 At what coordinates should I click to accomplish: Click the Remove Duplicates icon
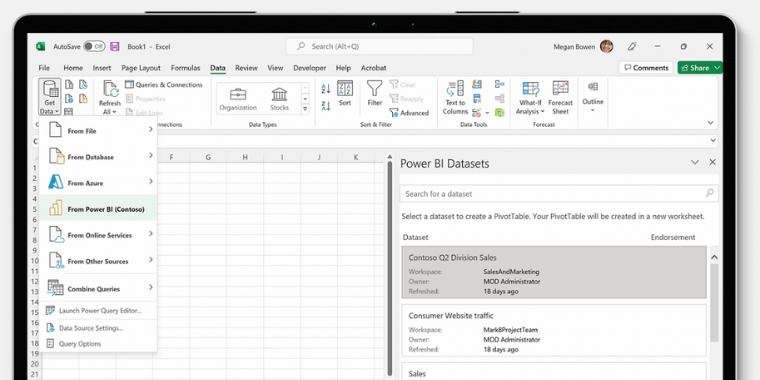(x=477, y=98)
